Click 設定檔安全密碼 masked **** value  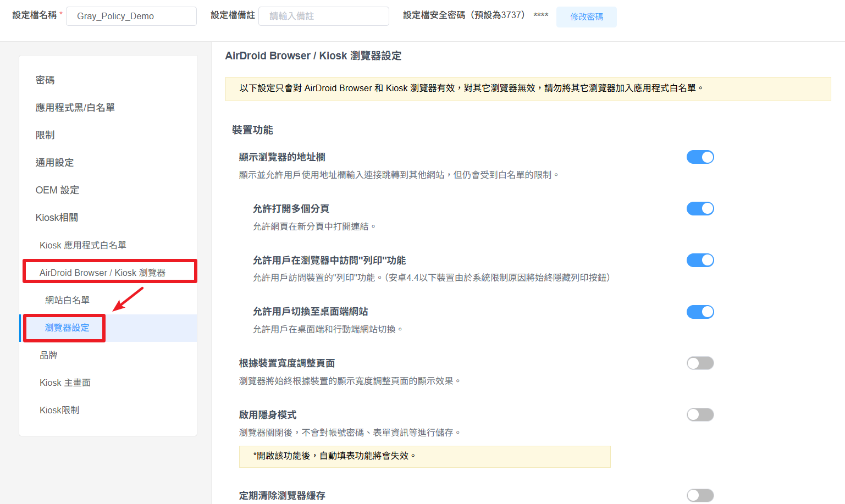(541, 15)
